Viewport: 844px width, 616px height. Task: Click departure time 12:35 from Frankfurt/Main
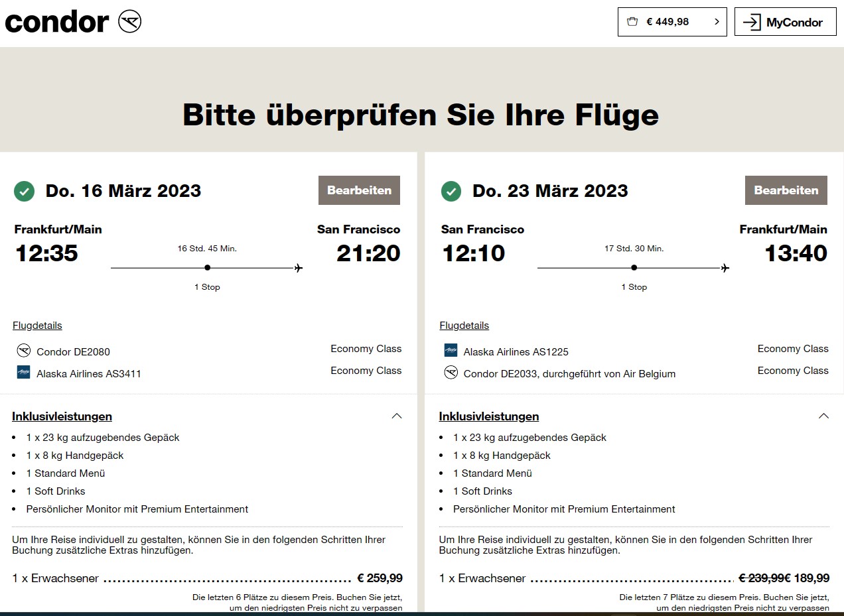pyautogui.click(x=46, y=253)
